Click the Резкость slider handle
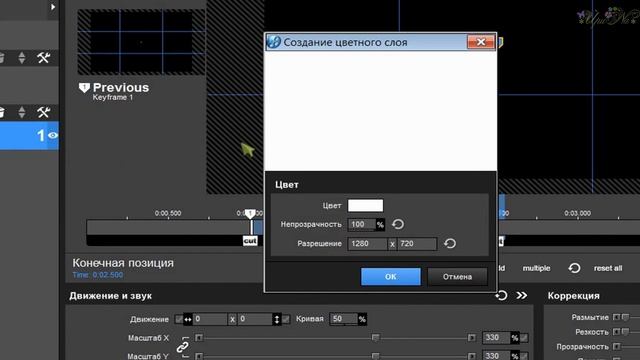 pos(625,332)
